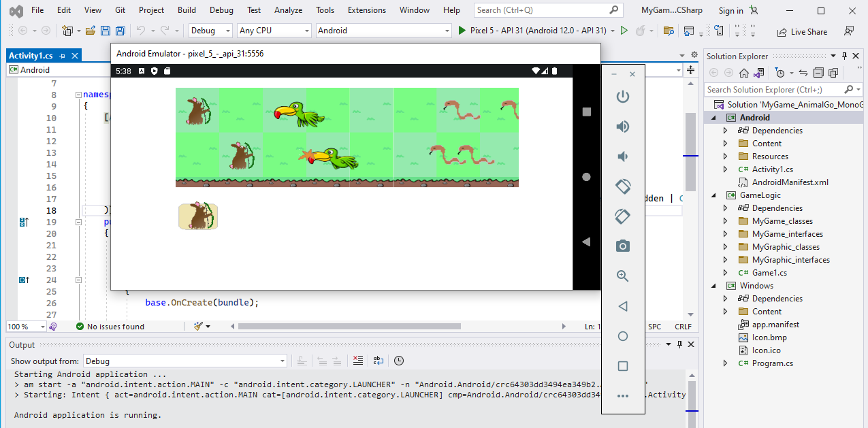Power off the Android emulator
This screenshot has width=868, height=428.
click(622, 97)
